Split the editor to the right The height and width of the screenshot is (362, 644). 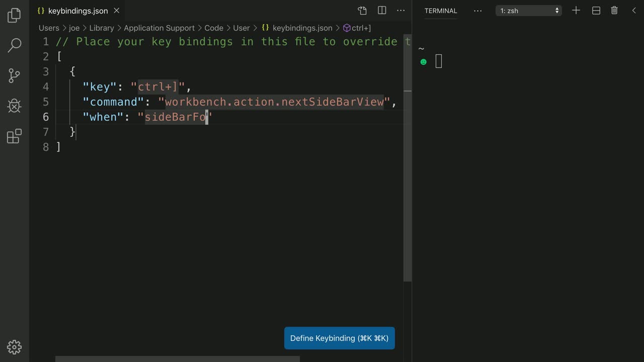click(x=382, y=11)
